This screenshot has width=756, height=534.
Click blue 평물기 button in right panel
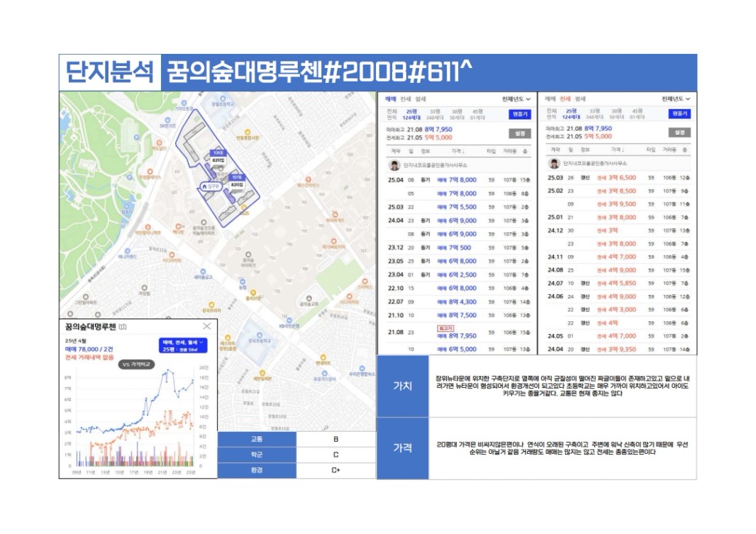(680, 113)
